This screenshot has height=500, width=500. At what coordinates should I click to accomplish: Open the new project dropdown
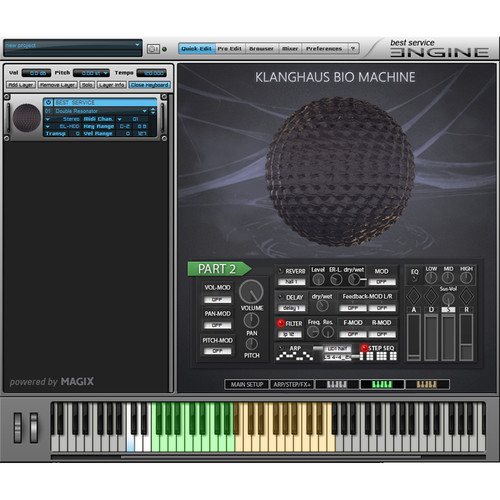point(137,45)
